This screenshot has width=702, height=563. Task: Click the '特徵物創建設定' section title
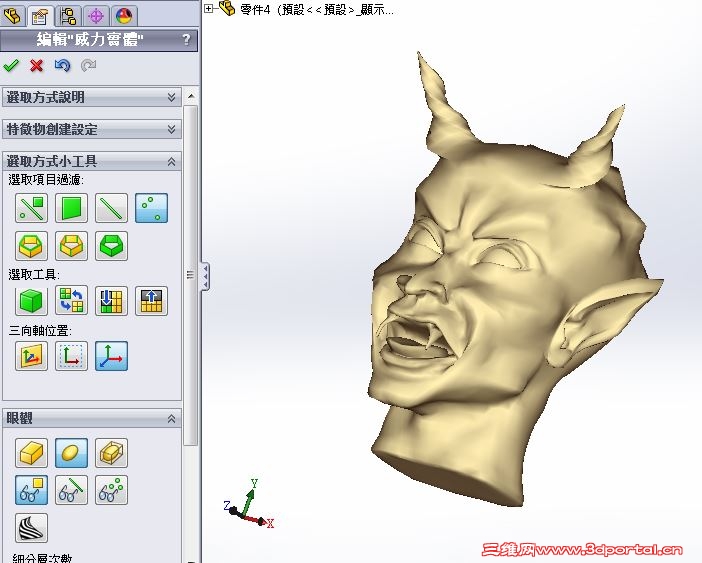click(x=52, y=129)
